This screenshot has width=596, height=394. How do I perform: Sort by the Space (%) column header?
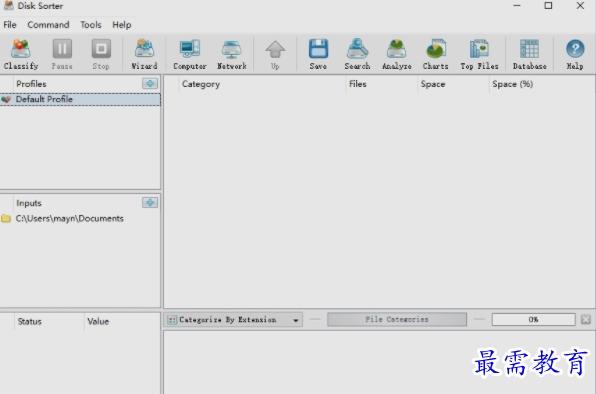(542, 84)
